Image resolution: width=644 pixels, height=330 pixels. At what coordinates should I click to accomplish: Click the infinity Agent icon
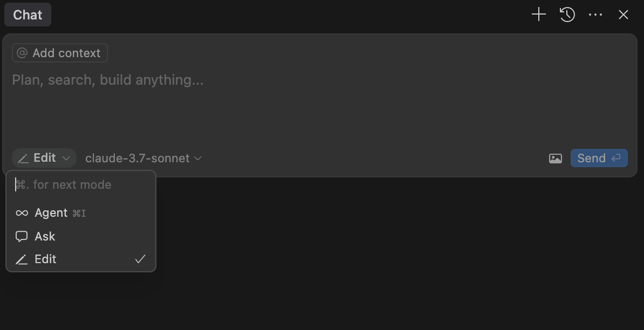tap(22, 213)
